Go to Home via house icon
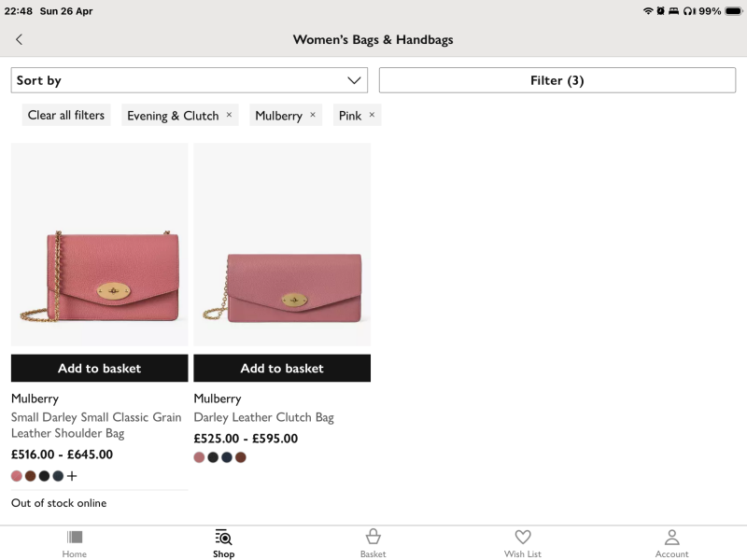The image size is (747, 560). [x=74, y=539]
